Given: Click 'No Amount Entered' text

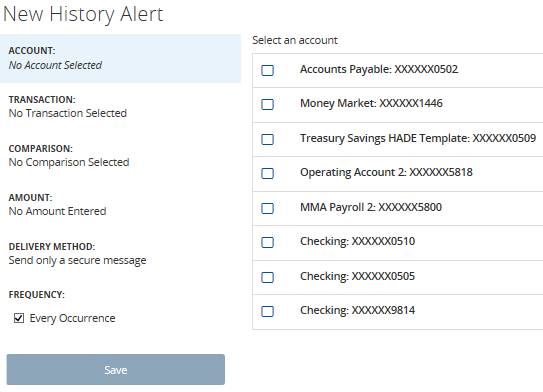Looking at the screenshot, I should (57, 211).
